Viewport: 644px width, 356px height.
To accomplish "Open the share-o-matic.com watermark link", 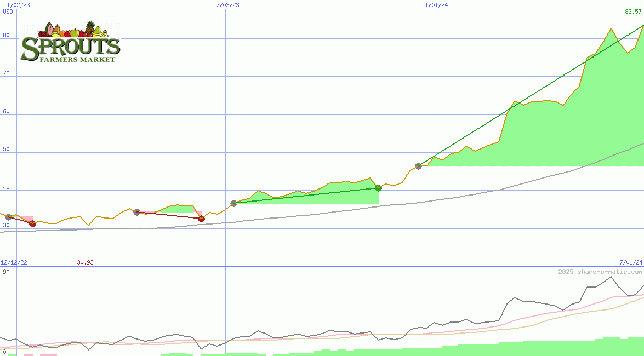I will [x=600, y=272].
